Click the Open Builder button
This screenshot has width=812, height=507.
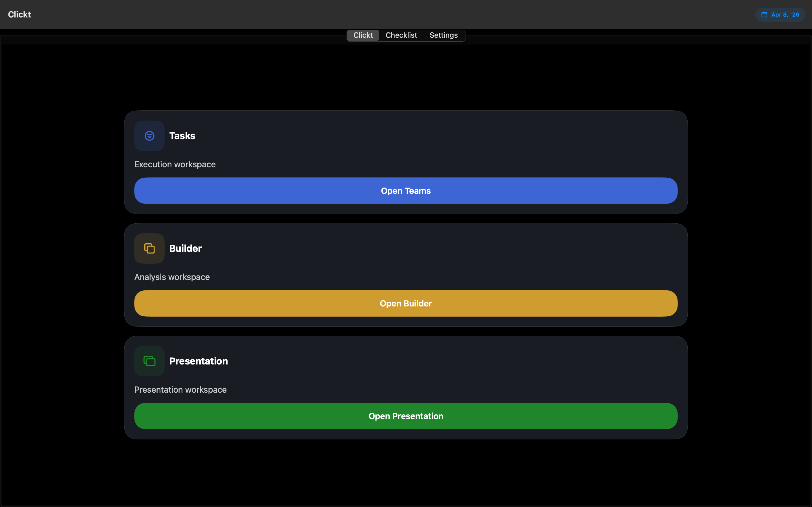tap(405, 303)
